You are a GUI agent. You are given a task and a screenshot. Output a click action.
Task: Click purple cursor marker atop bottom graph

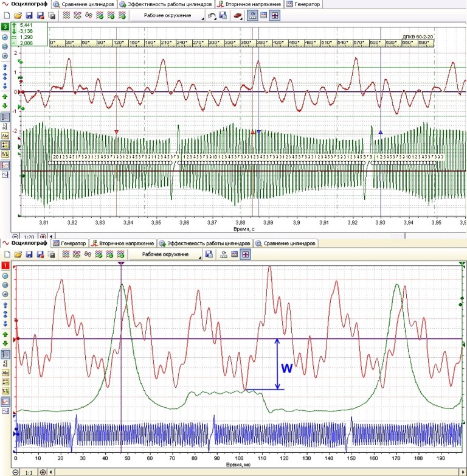pyautogui.click(x=121, y=263)
